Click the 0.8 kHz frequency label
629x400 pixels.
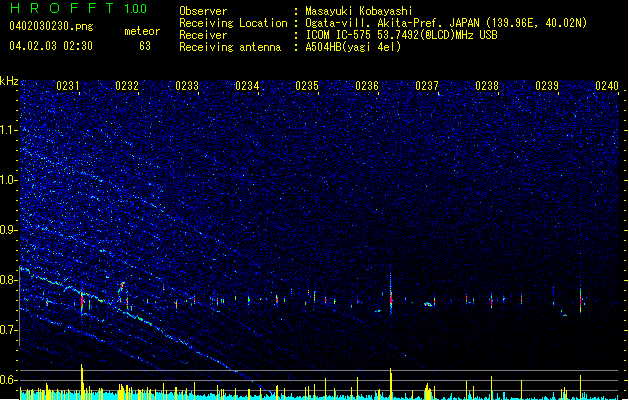9,280
